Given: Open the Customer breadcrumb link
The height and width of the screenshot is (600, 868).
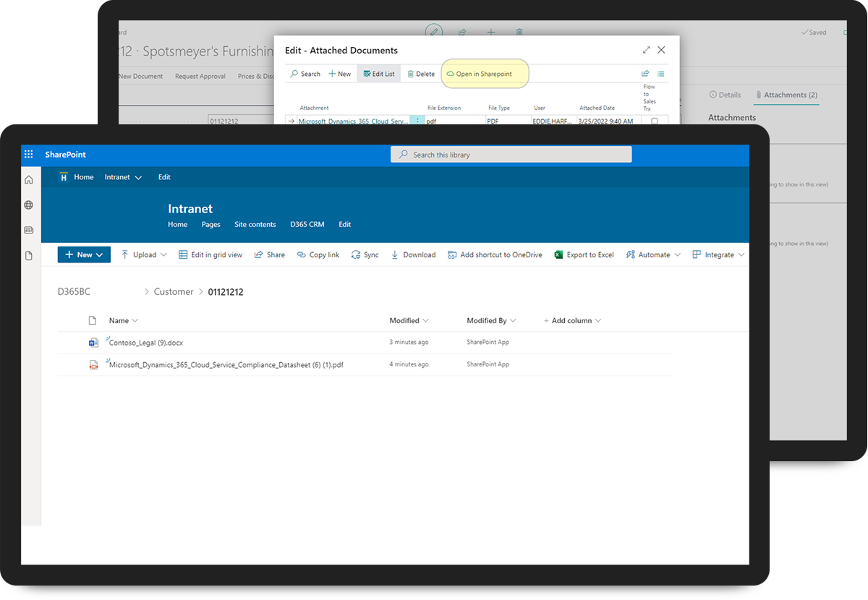Looking at the screenshot, I should click(174, 291).
